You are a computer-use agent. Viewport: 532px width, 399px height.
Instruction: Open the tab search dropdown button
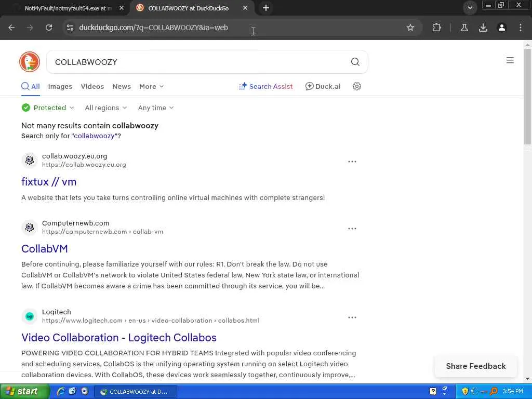pos(470,8)
